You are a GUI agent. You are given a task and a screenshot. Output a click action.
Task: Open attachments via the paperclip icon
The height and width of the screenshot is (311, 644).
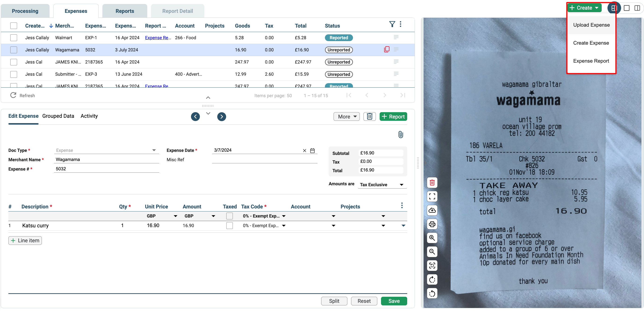pyautogui.click(x=400, y=134)
